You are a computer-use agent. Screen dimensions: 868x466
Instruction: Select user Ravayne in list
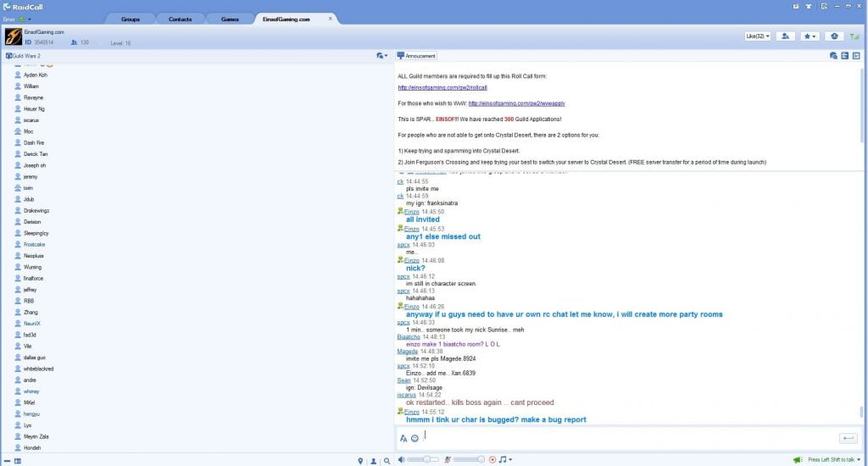coord(33,97)
